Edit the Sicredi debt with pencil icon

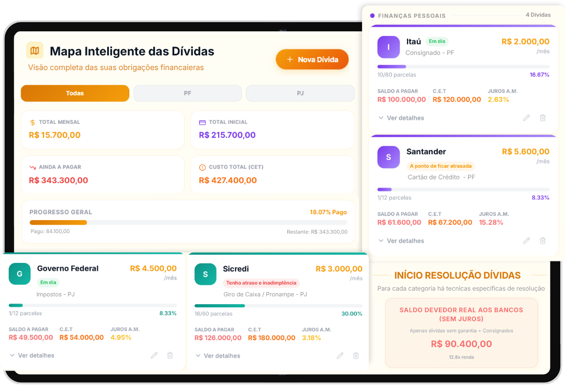[x=340, y=355]
